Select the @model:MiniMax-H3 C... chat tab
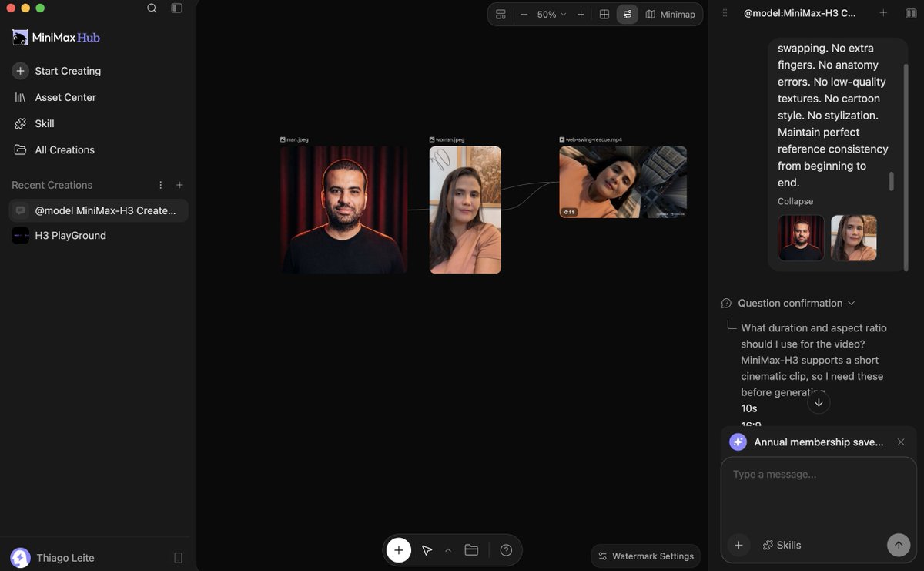924x571 pixels. pos(799,13)
